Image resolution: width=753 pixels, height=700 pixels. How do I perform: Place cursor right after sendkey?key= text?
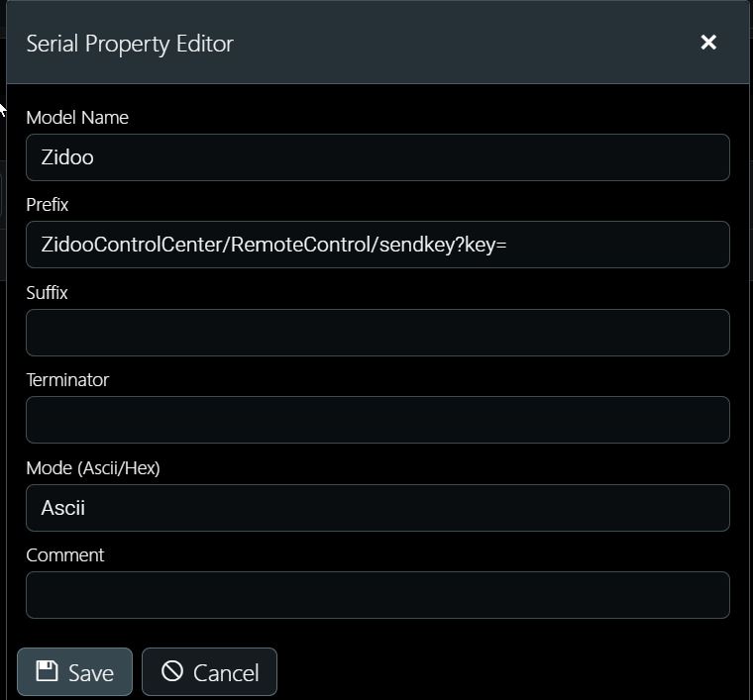point(508,245)
